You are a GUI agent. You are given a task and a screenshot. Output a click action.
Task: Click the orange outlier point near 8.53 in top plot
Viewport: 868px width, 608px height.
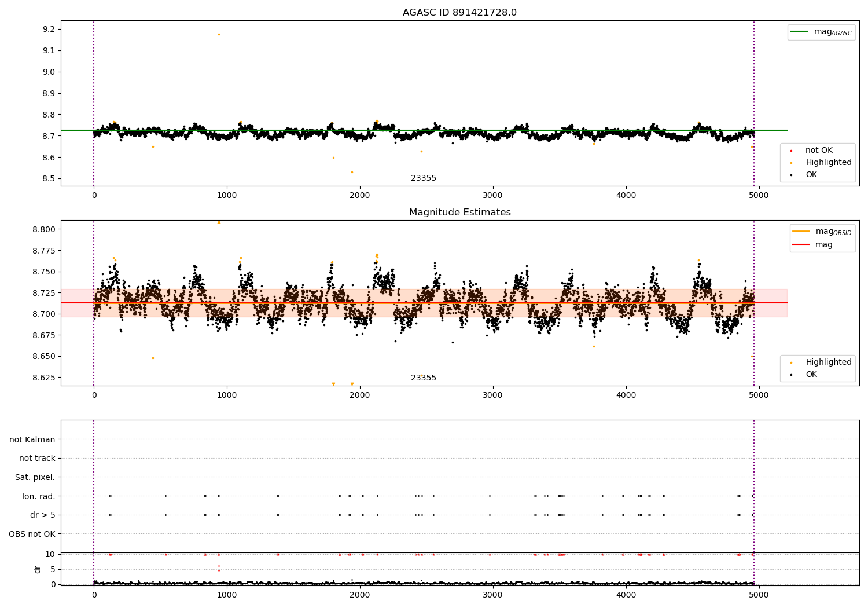click(352, 172)
